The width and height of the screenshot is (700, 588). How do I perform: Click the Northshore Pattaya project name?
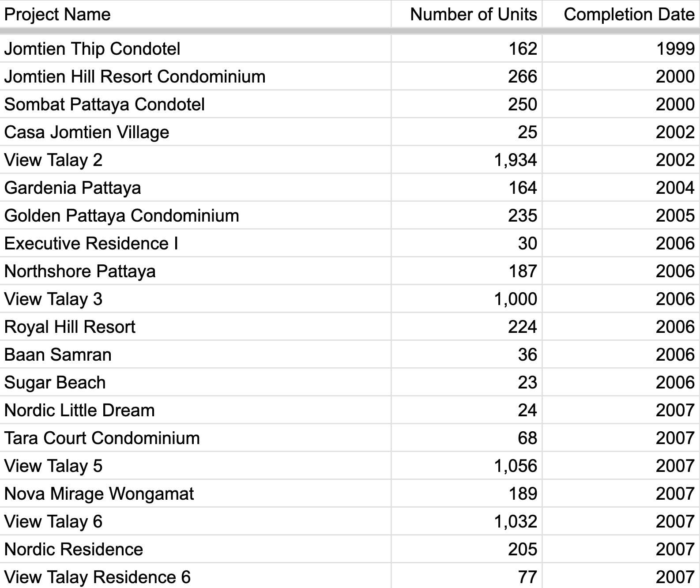tap(80, 271)
